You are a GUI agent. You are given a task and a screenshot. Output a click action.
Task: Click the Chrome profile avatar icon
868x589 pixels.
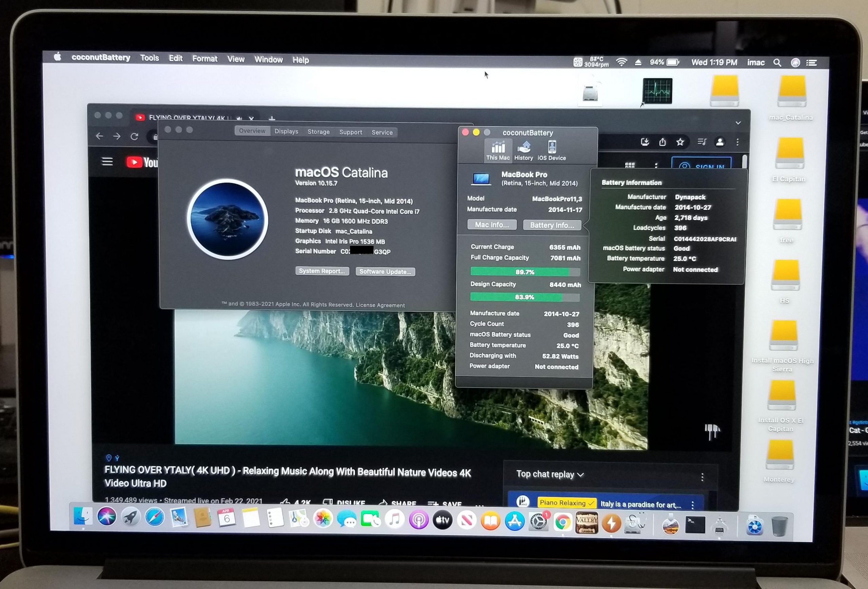(720, 142)
